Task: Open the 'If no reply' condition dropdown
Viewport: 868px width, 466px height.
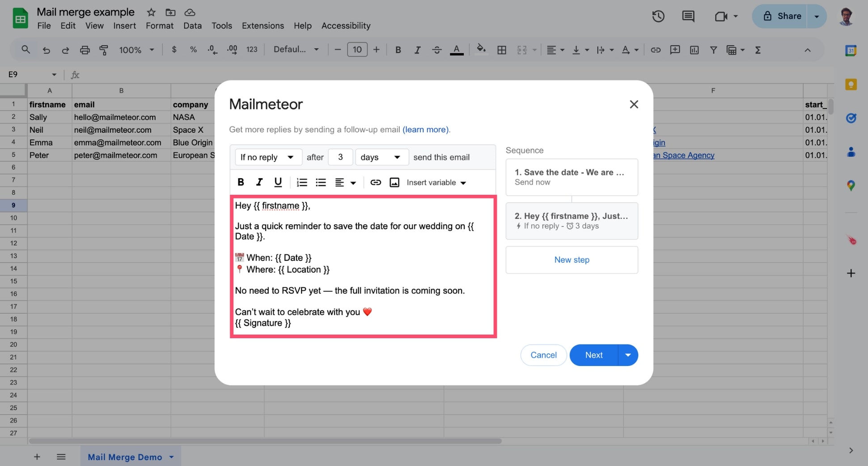Action: (268, 157)
